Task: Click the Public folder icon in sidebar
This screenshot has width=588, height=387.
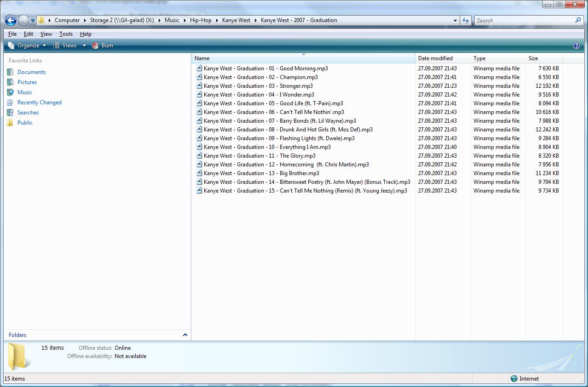Action: point(10,123)
